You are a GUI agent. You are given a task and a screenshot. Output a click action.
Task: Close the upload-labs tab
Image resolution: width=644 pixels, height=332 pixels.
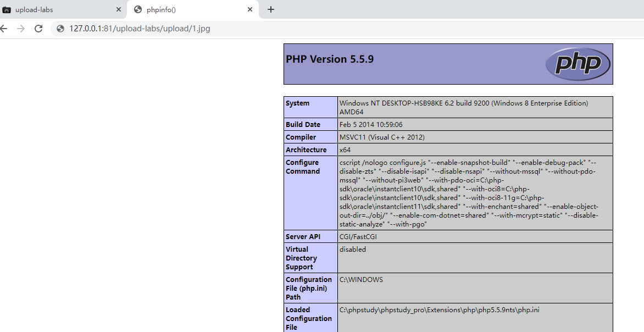point(118,9)
